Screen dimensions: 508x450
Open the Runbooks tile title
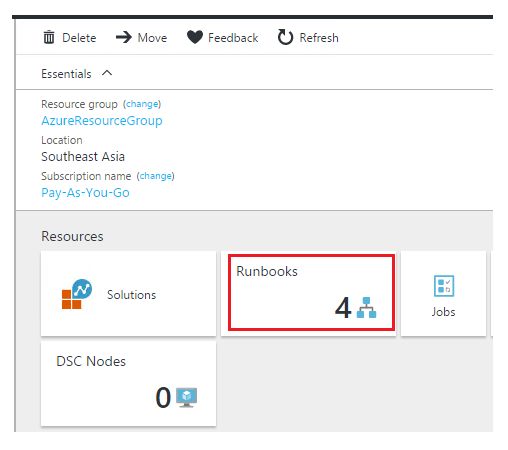pyautogui.click(x=267, y=271)
